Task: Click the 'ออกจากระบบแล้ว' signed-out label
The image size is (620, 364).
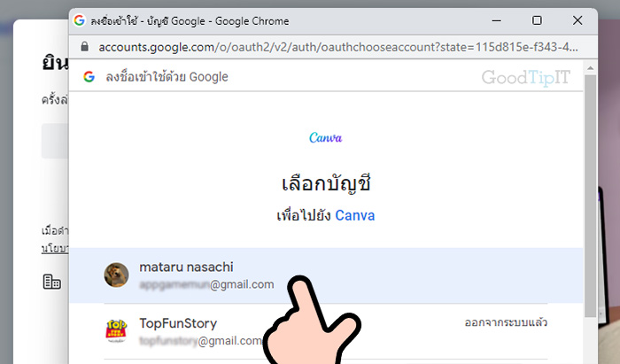Action: [x=506, y=322]
